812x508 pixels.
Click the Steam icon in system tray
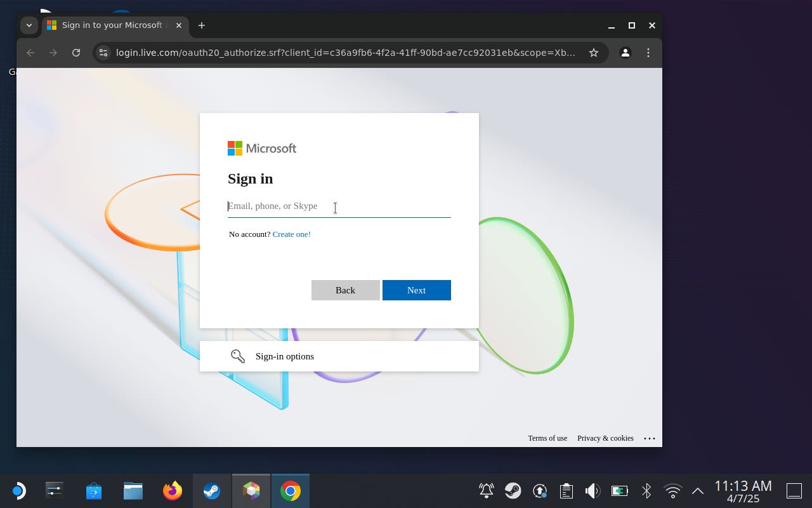pyautogui.click(x=513, y=491)
